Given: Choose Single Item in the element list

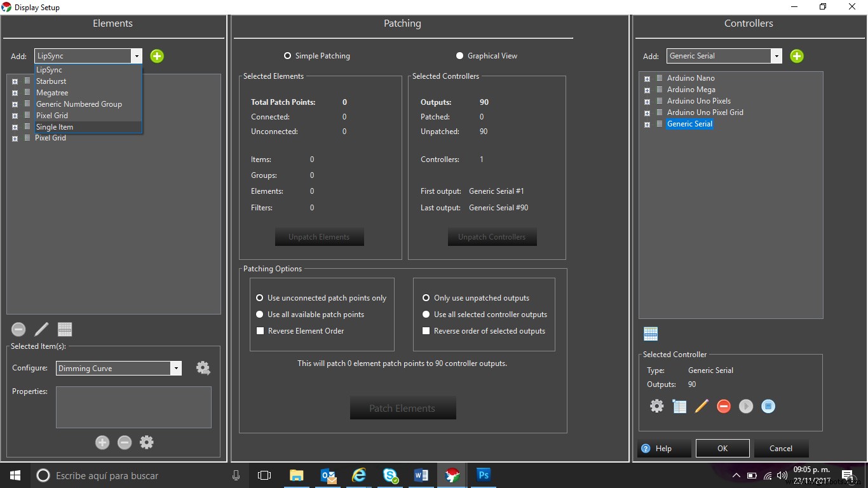Looking at the screenshot, I should (55, 126).
